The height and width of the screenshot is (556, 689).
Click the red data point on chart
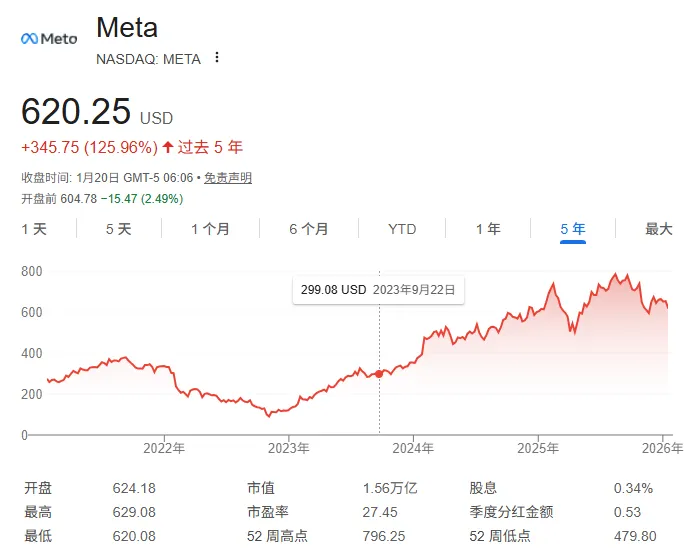coord(379,374)
